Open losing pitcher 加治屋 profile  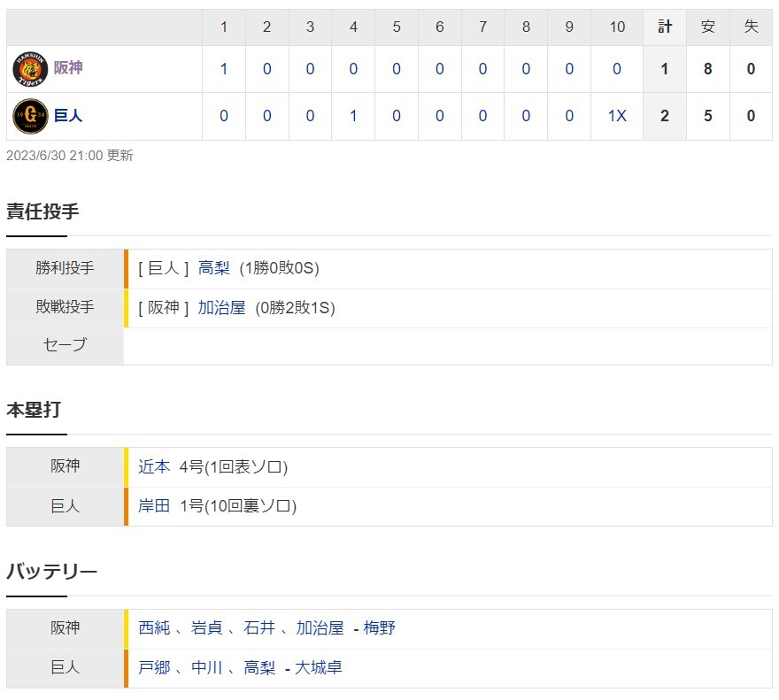[x=221, y=308]
